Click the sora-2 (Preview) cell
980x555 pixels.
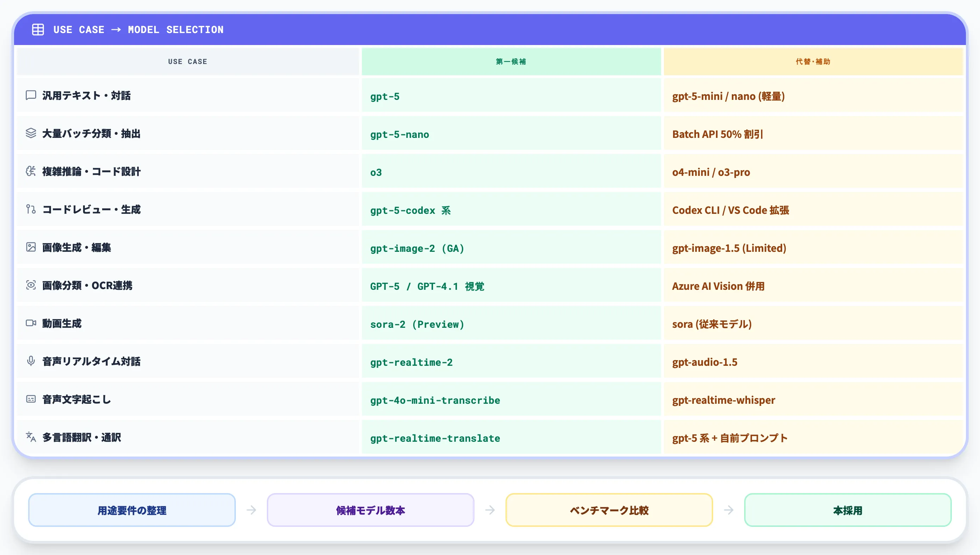pos(511,323)
